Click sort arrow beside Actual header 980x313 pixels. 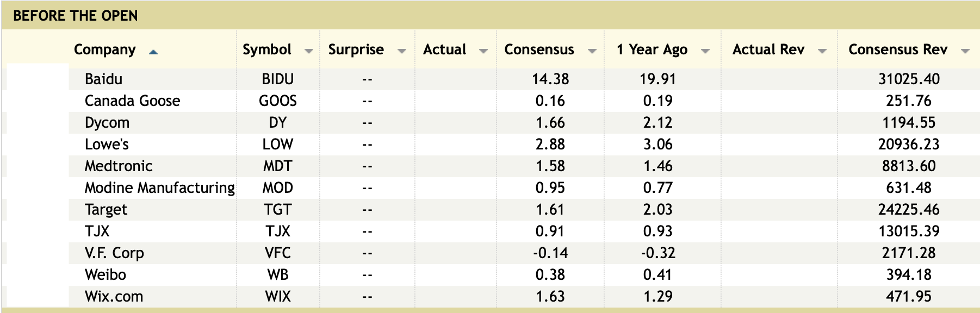(x=483, y=51)
